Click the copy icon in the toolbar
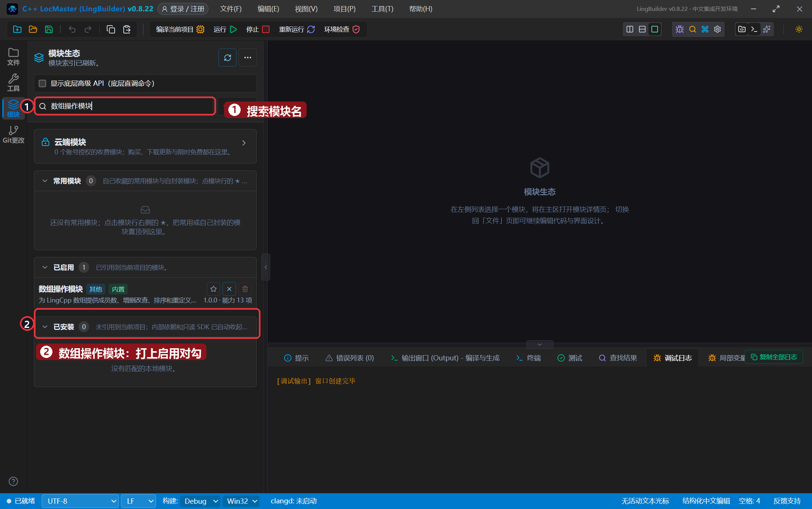This screenshot has width=812, height=509. pos(111,29)
